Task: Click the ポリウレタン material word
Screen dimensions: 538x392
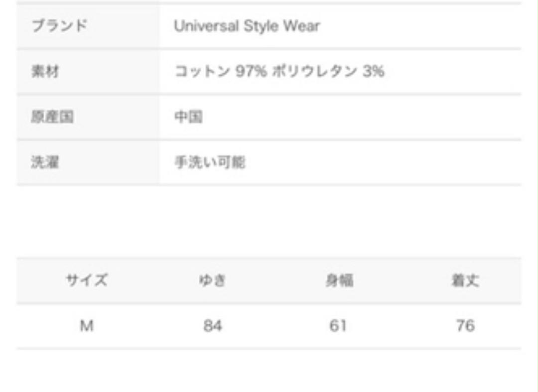Action: [315, 71]
